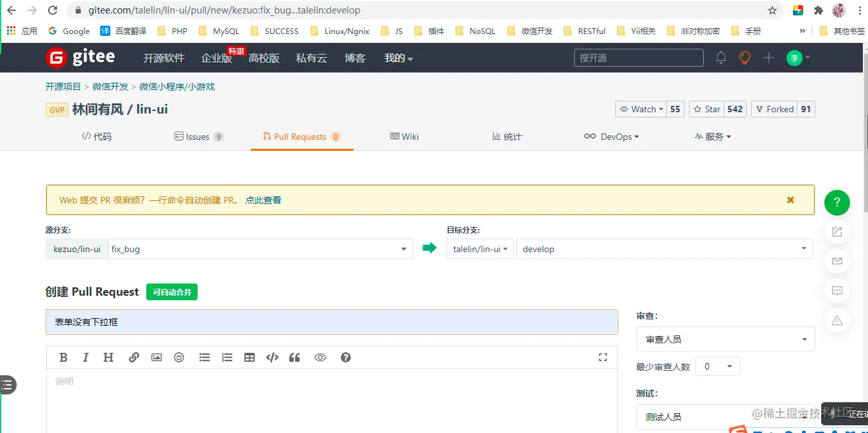Image resolution: width=868 pixels, height=433 pixels.
Task: Open 私有云 in top navigation
Action: [311, 58]
